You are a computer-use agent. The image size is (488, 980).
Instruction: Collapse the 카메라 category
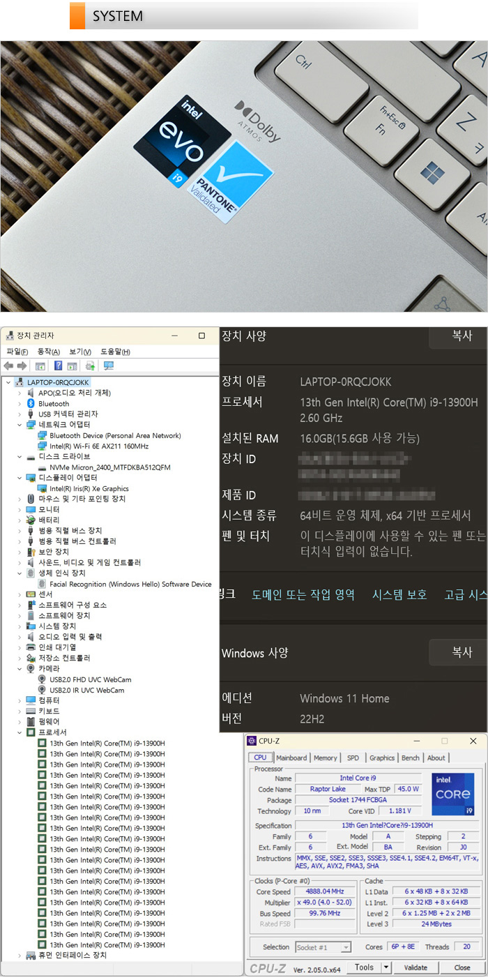click(20, 668)
